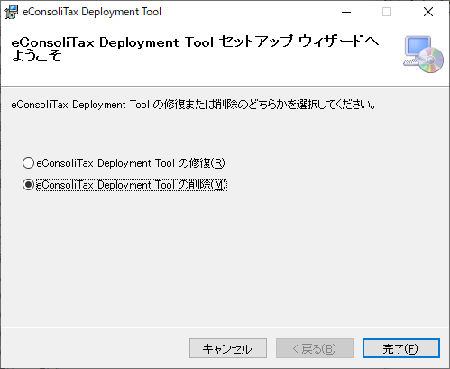Image resolution: width=450 pixels, height=369 pixels.
Task: Minimize the setup wizard window
Action: [x=346, y=12]
